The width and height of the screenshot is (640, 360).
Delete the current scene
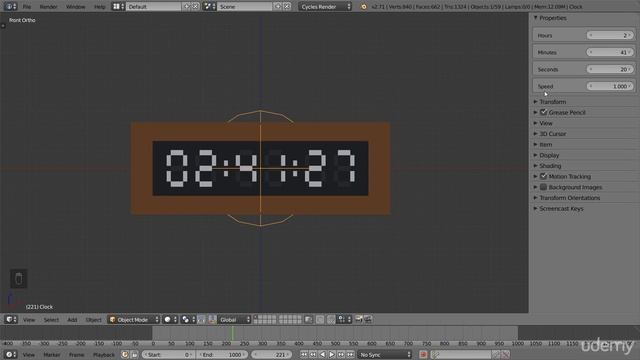point(287,7)
